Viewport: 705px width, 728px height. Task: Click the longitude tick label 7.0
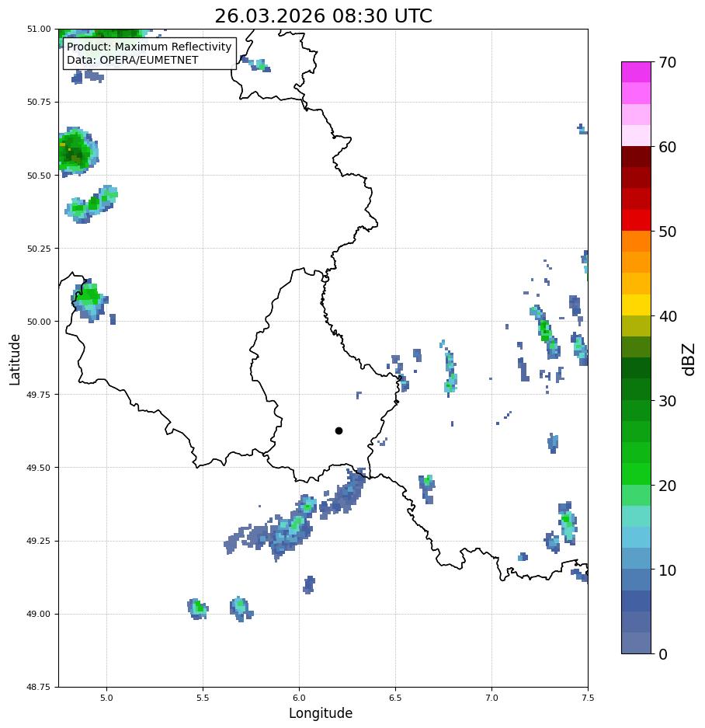click(x=492, y=698)
